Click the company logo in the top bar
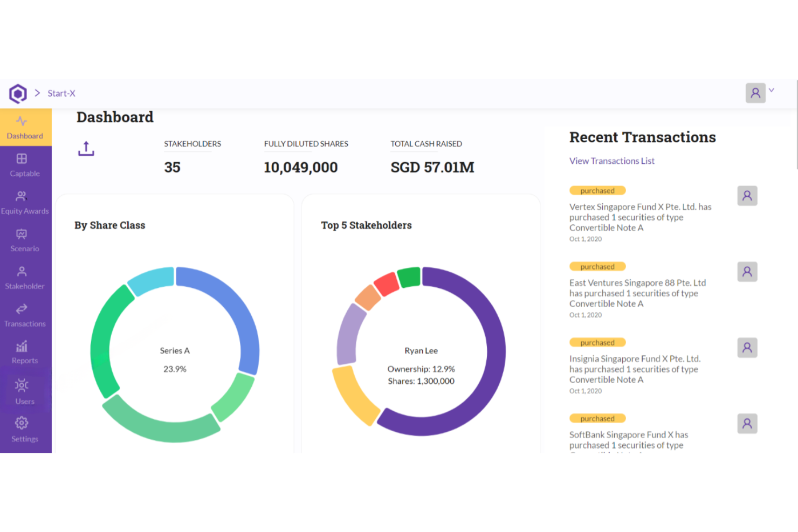 tap(18, 93)
